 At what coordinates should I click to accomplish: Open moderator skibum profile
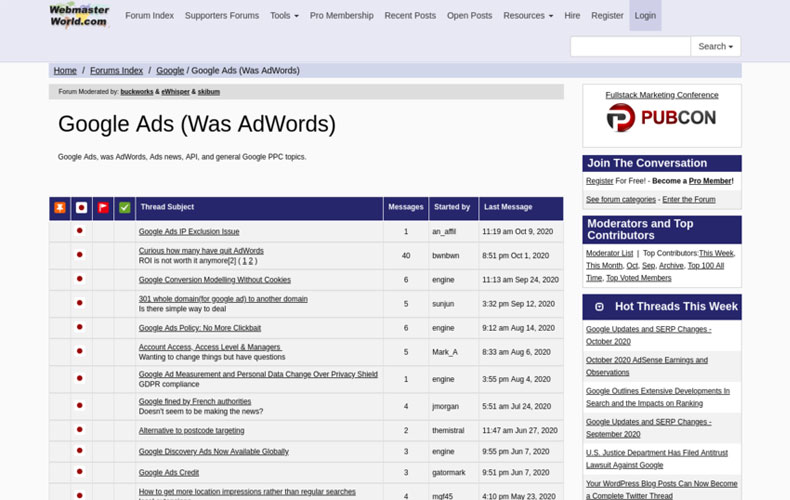click(x=209, y=92)
